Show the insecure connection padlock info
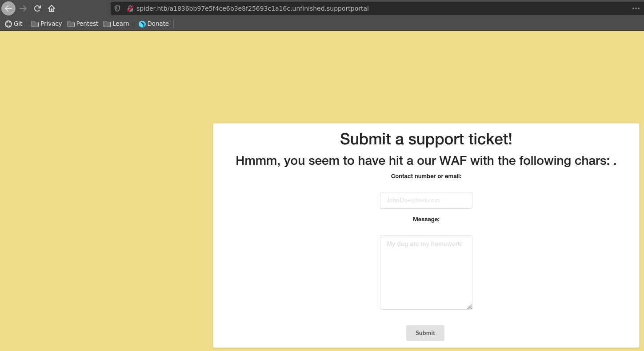This screenshot has width=644, height=351. click(x=130, y=8)
